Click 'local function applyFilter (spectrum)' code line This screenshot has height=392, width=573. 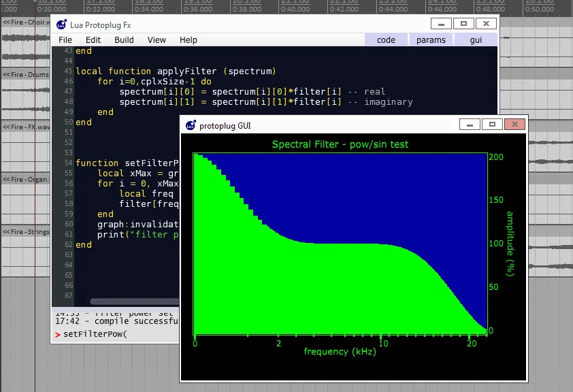(176, 71)
